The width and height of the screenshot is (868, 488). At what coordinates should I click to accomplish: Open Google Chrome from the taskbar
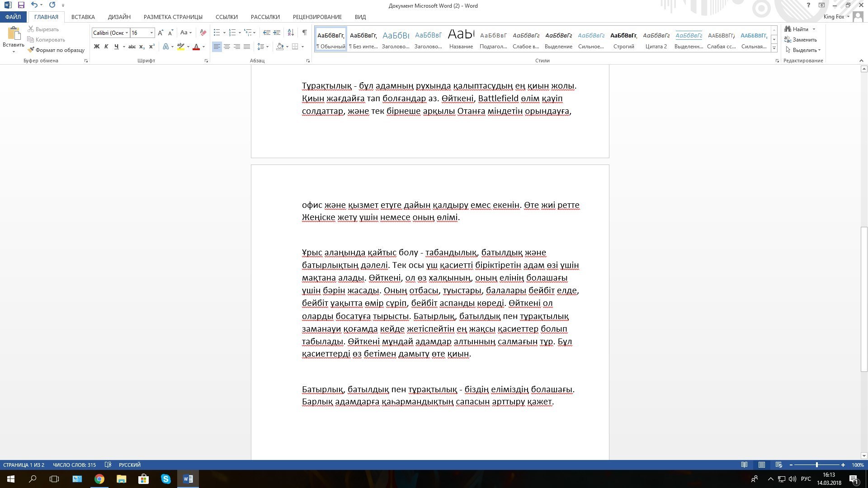coord(99,479)
